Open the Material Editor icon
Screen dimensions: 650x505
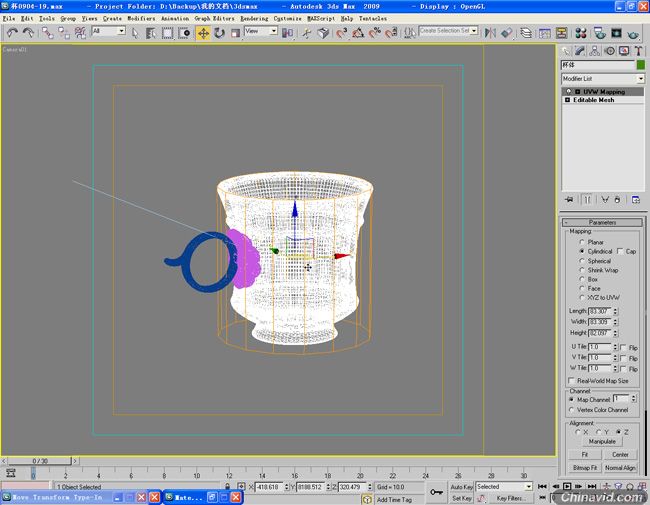pyautogui.click(x=581, y=33)
